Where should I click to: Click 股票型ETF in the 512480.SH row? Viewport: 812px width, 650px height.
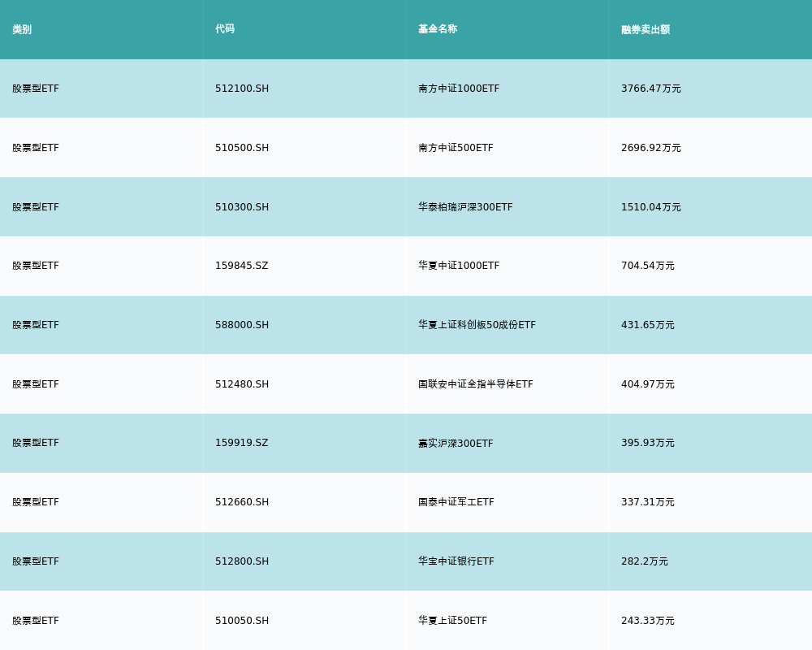pos(36,384)
